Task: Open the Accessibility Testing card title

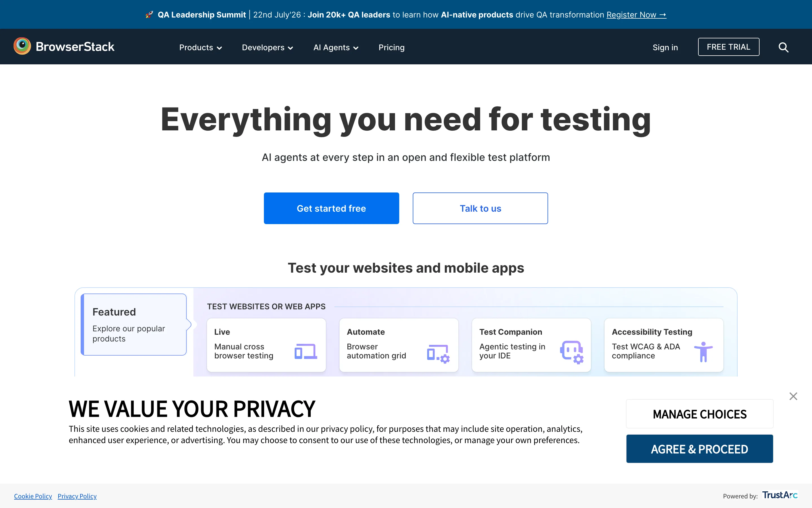Action: [652, 332]
